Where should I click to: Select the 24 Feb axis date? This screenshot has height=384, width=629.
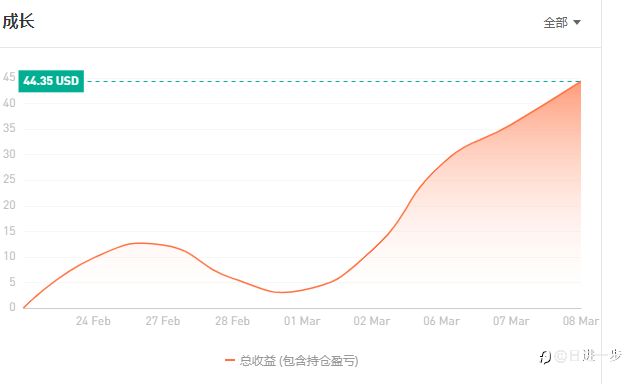click(x=93, y=321)
